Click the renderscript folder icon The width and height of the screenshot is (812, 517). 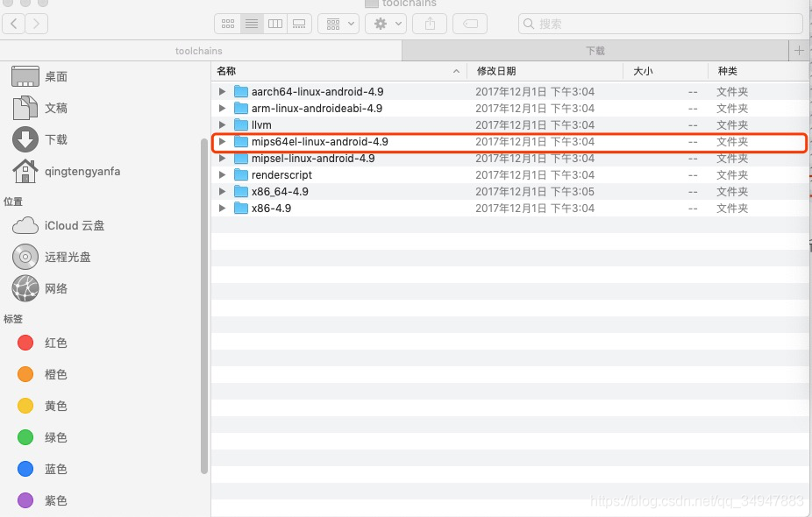[x=241, y=175]
